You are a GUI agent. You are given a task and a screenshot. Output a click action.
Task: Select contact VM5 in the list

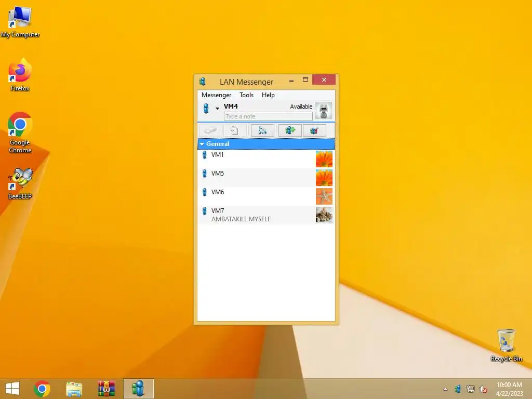(266, 178)
